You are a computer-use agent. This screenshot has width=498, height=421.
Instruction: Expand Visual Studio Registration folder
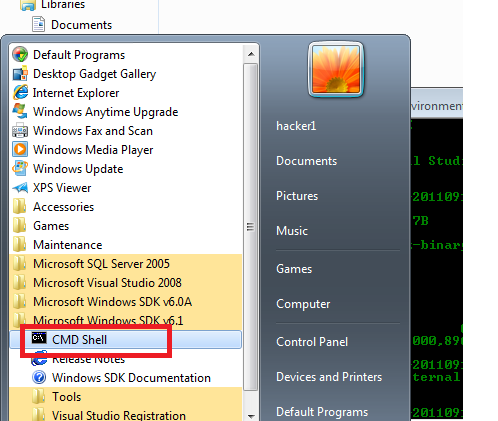[x=126, y=415]
